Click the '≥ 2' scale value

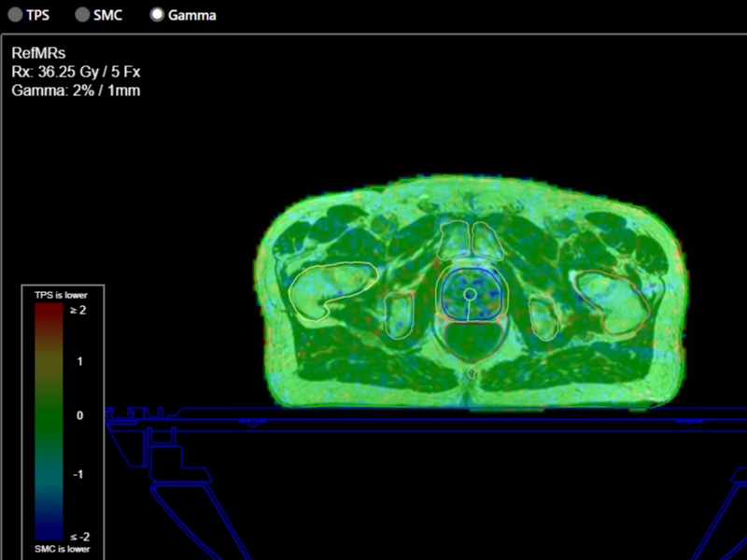coord(78,310)
